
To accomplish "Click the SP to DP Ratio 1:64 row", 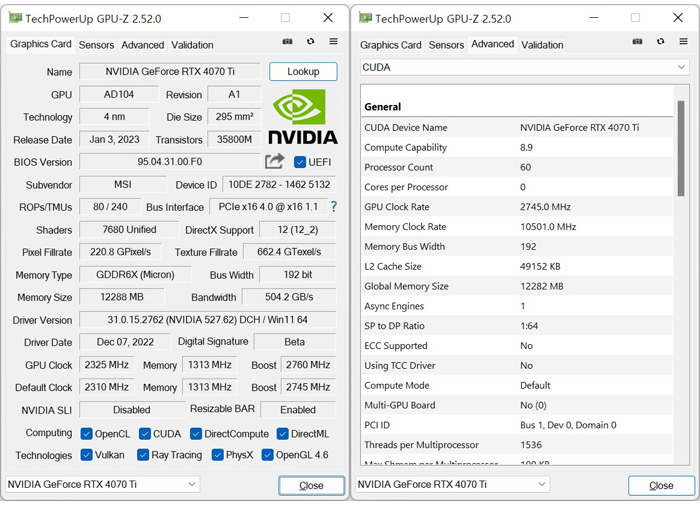I will pyautogui.click(x=517, y=326).
